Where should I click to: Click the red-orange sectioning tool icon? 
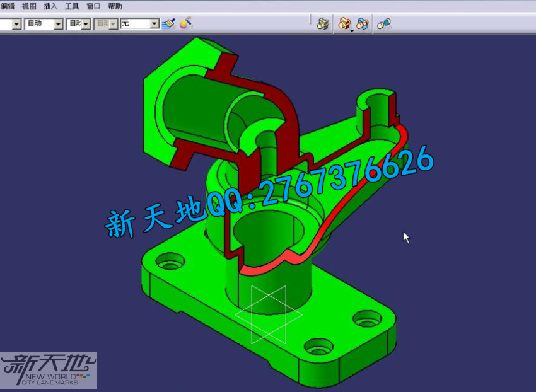pos(344,23)
